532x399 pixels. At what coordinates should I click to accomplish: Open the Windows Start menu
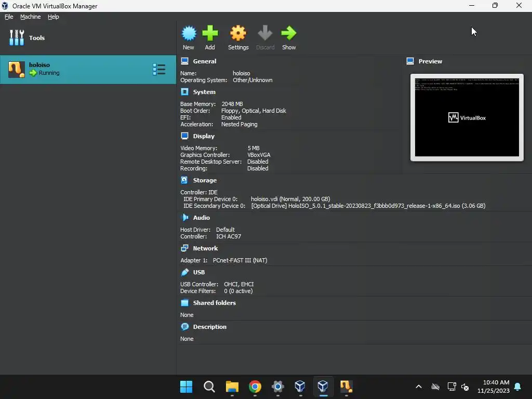pyautogui.click(x=187, y=387)
